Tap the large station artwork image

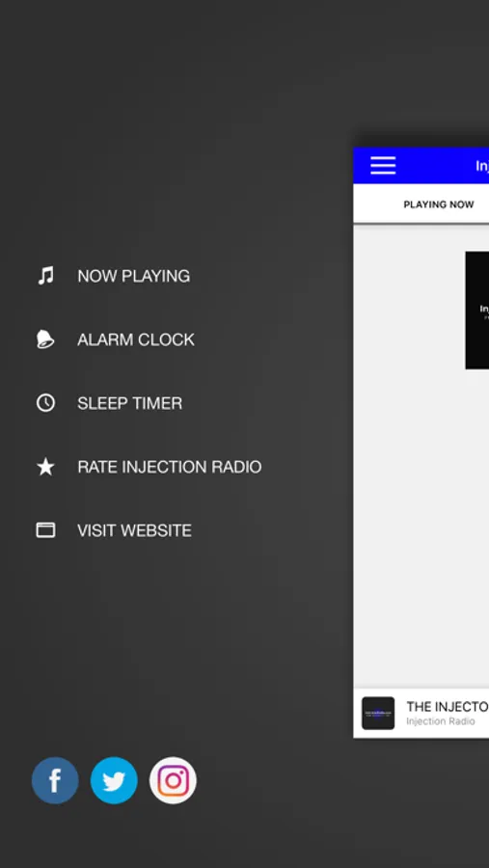tap(476, 310)
